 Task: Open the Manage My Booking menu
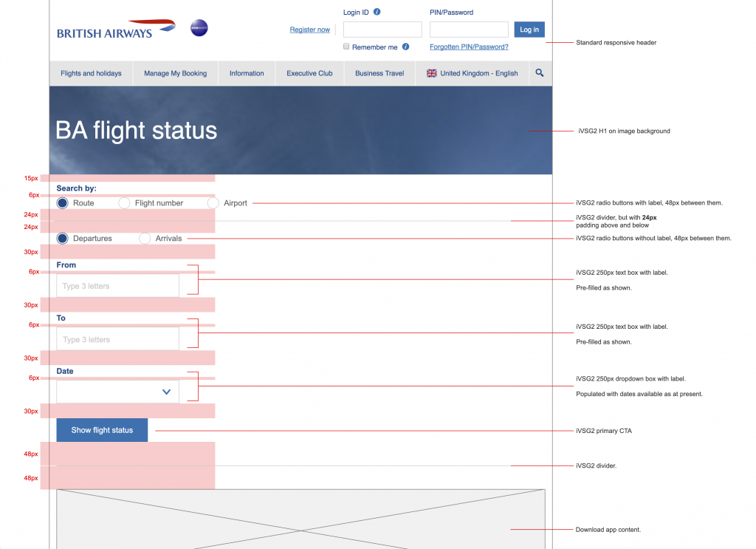tap(175, 73)
